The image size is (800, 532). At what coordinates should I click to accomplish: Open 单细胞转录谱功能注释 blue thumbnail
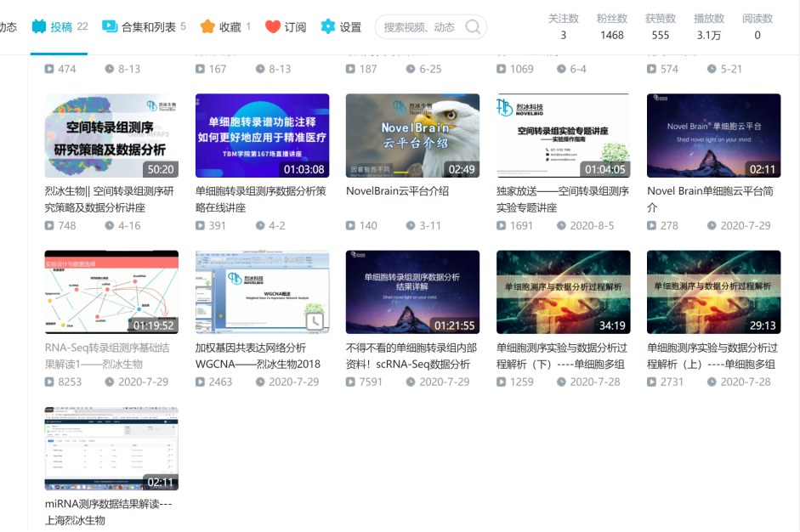262,135
